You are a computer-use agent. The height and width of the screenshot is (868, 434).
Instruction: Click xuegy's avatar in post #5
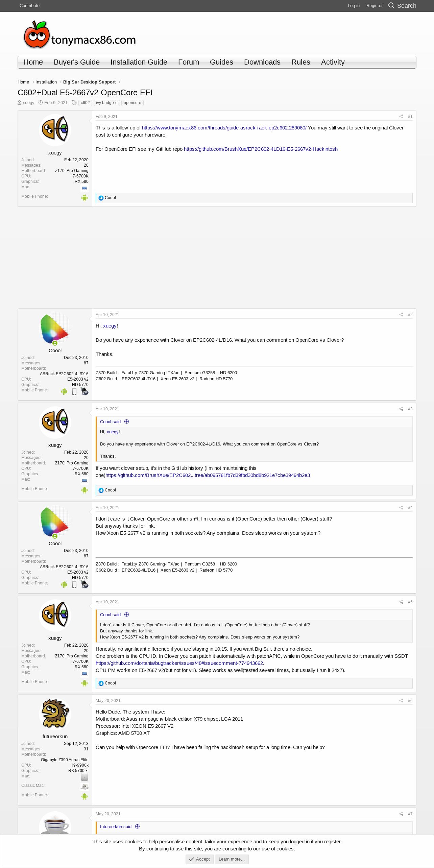(x=55, y=616)
